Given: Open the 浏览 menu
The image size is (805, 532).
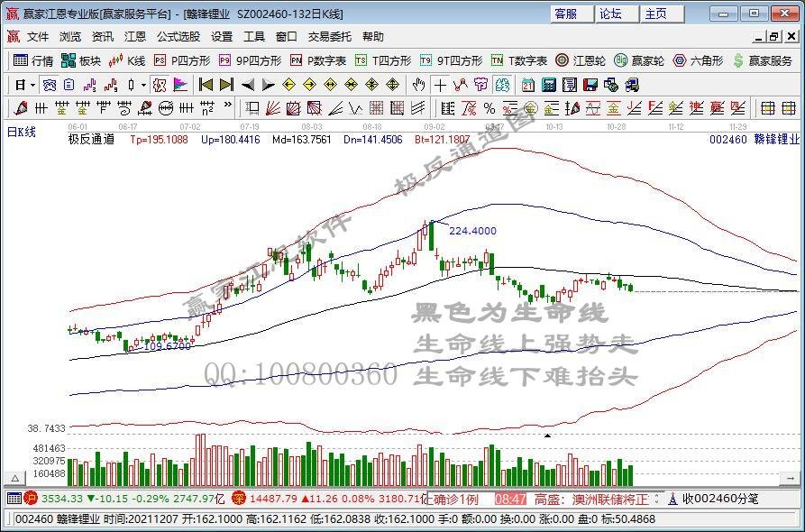Looking at the screenshot, I should click(69, 36).
